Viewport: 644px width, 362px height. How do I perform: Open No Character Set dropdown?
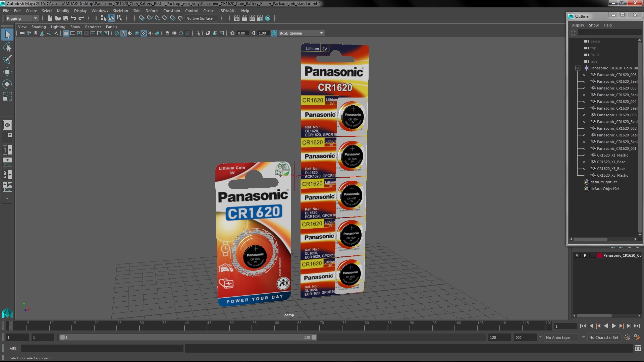tap(605, 338)
